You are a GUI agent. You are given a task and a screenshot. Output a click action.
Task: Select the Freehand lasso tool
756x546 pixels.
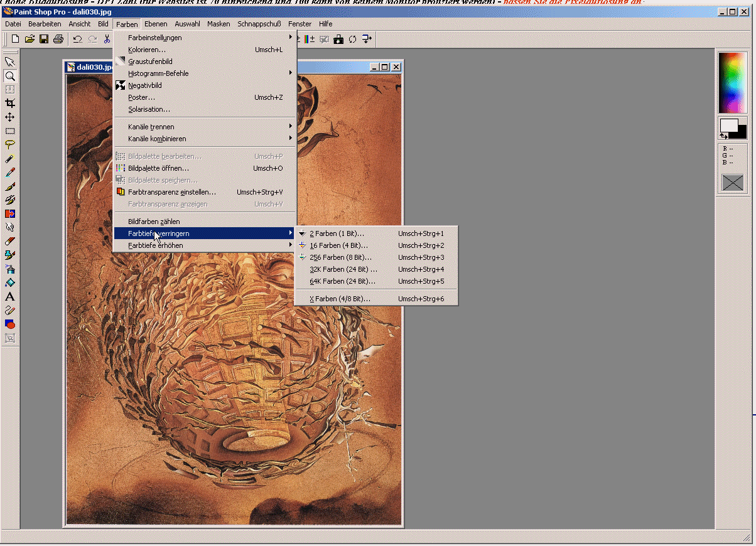pos(10,145)
